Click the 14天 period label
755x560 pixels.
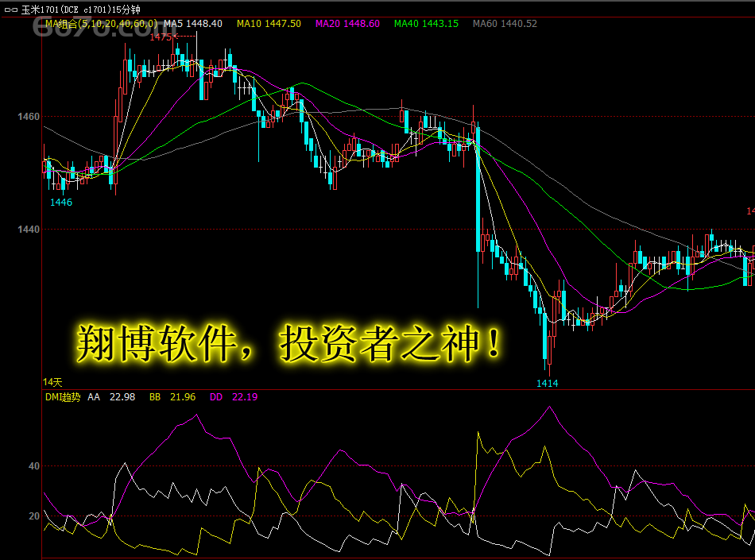click(x=52, y=382)
